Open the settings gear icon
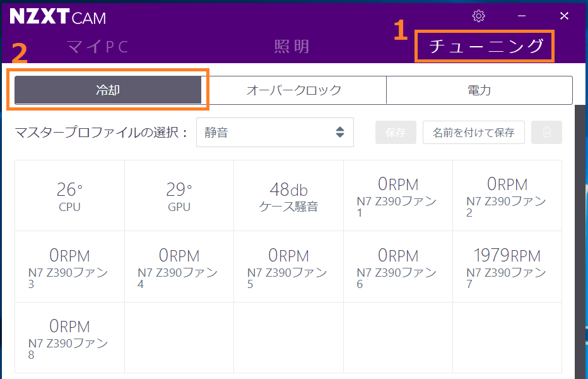 coord(478,16)
